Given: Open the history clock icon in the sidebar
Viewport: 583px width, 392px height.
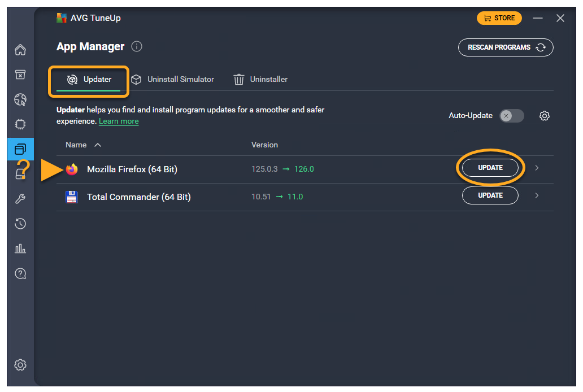Looking at the screenshot, I should click(20, 224).
